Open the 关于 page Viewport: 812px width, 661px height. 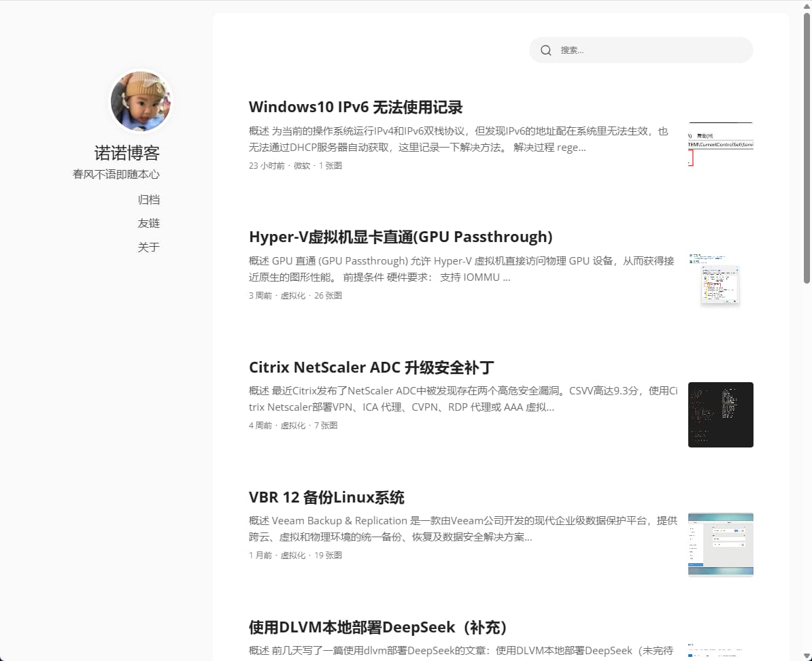point(149,247)
